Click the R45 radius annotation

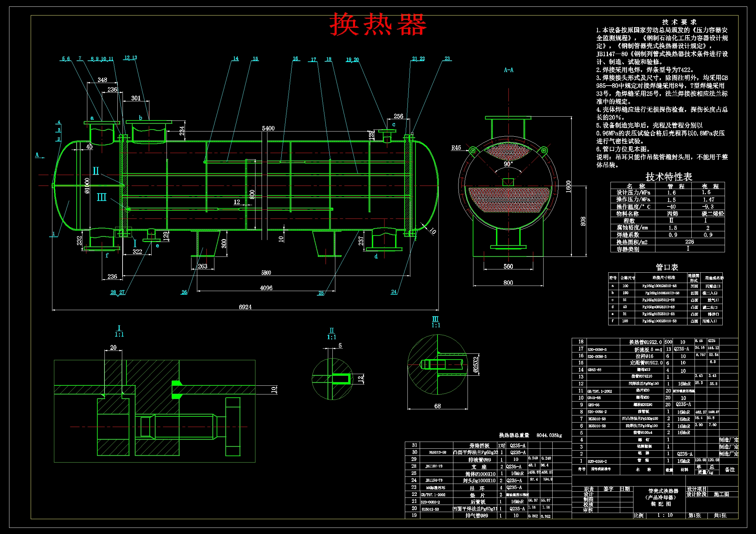point(456,148)
